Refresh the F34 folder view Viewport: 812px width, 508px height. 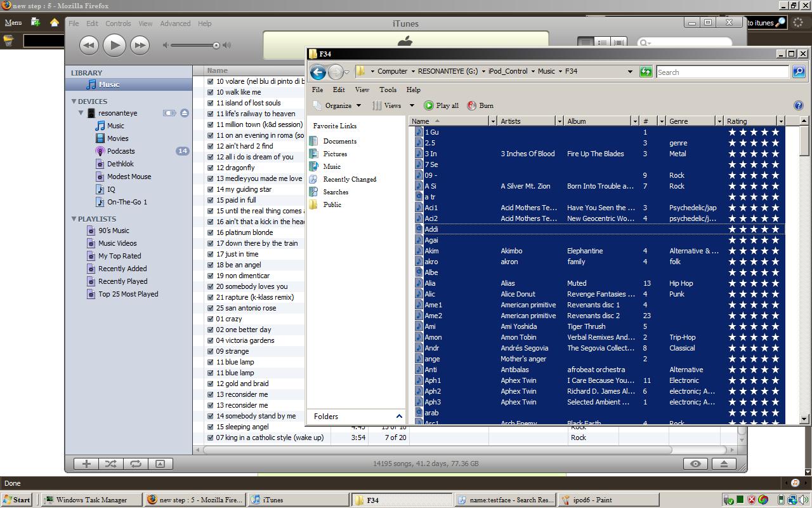pos(646,72)
